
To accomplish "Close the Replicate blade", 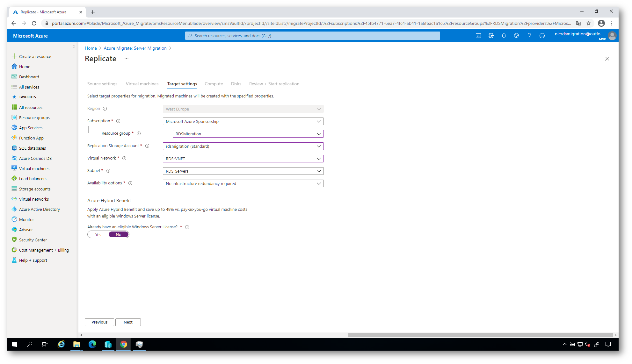I will point(607,59).
